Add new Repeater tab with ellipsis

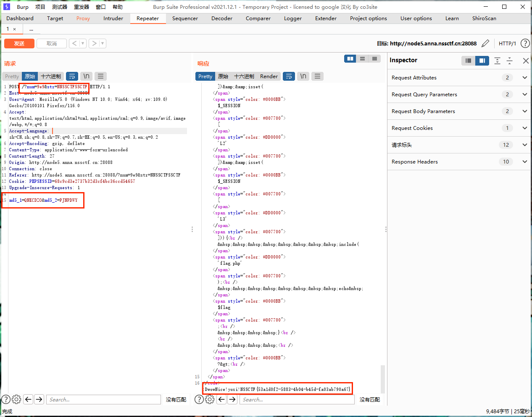tap(31, 29)
